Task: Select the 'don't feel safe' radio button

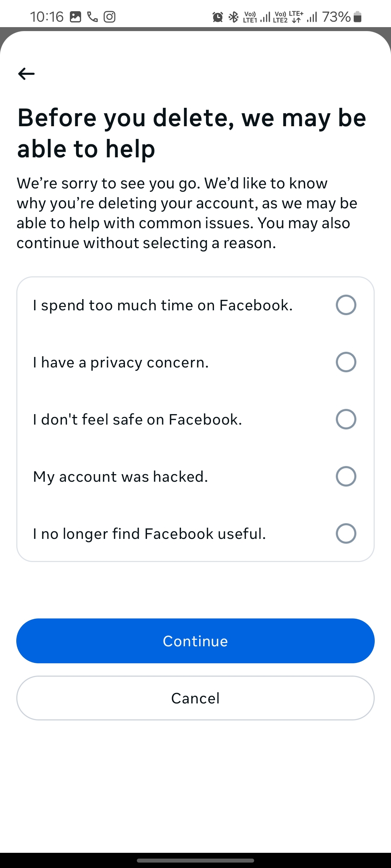Action: 346,419
